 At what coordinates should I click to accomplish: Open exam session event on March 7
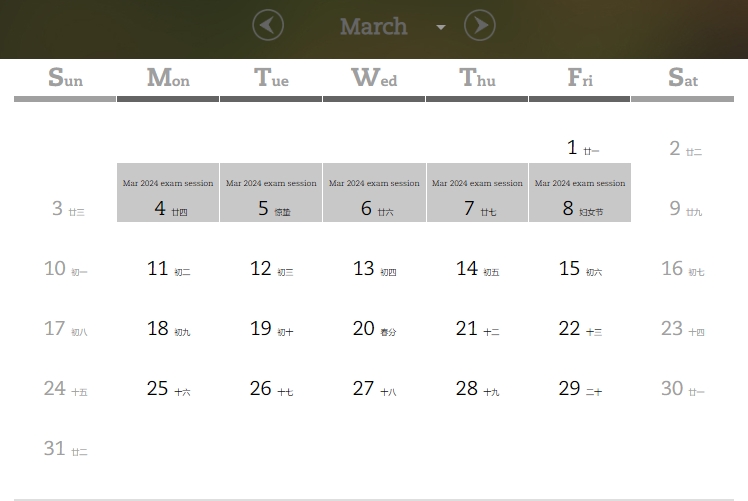(477, 183)
